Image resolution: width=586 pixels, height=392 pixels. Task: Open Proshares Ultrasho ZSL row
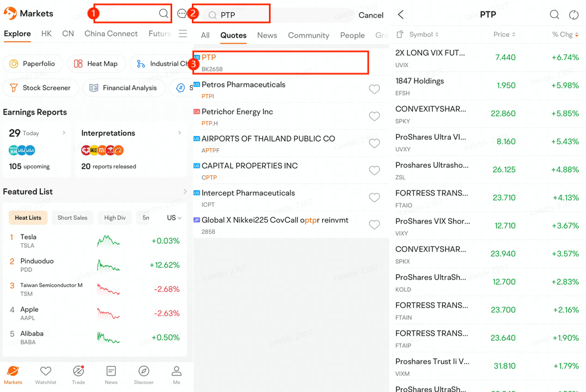click(488, 170)
